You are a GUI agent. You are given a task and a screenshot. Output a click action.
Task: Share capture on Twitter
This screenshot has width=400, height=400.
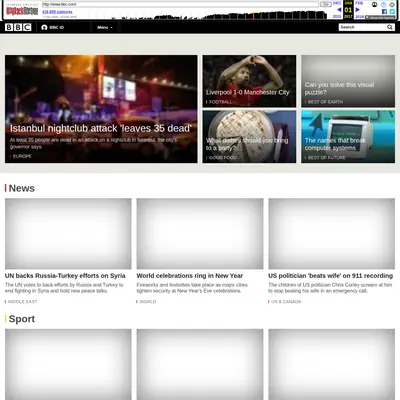(392, 11)
